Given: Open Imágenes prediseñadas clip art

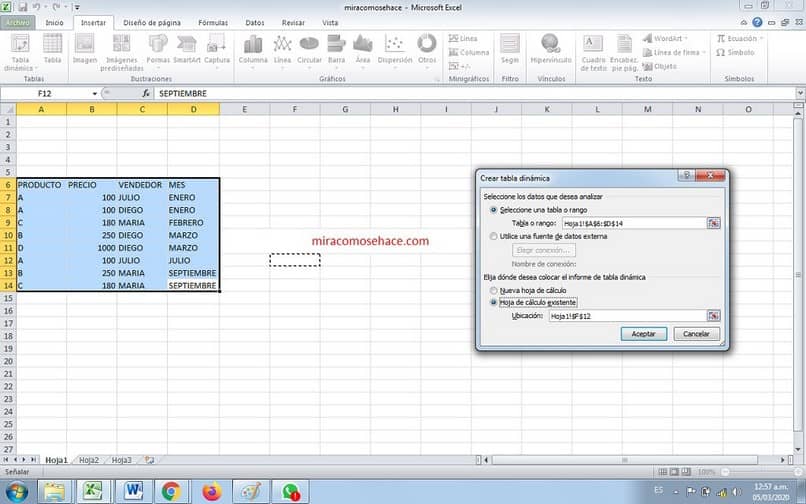Looking at the screenshot, I should (122, 52).
